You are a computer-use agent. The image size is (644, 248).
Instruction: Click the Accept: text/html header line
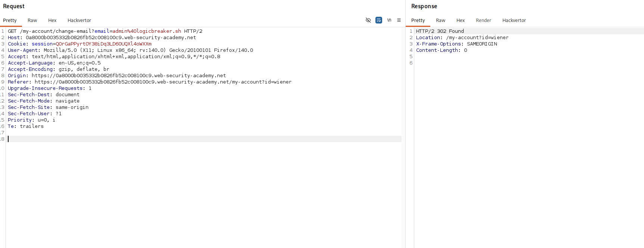click(x=114, y=57)
